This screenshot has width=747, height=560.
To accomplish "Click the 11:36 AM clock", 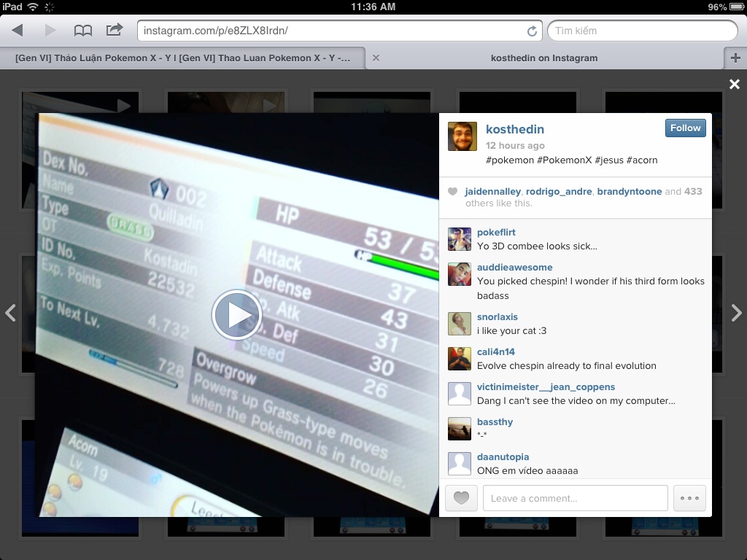I will [x=373, y=7].
